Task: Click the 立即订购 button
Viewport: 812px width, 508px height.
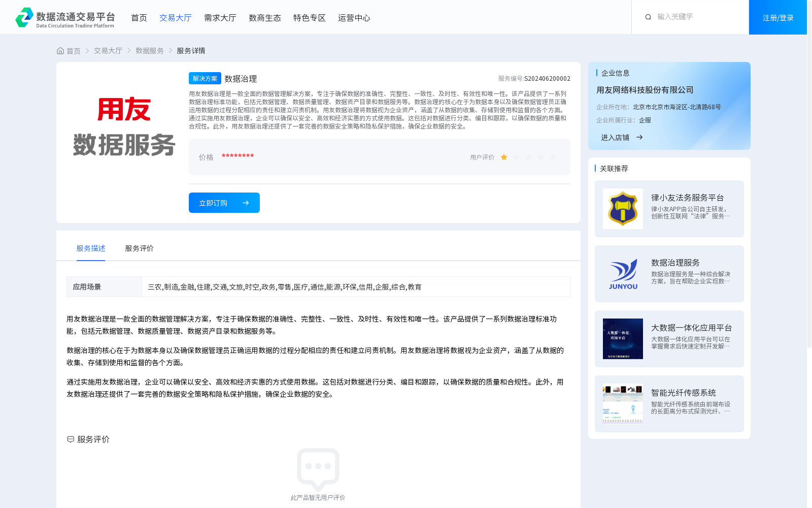Action: pyautogui.click(x=224, y=203)
